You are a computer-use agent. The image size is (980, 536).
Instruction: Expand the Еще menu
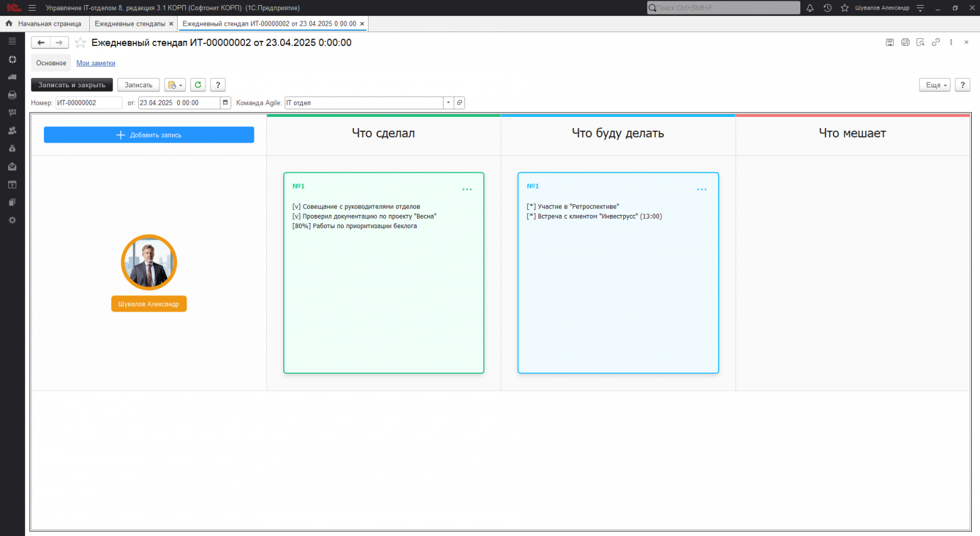pyautogui.click(x=935, y=85)
